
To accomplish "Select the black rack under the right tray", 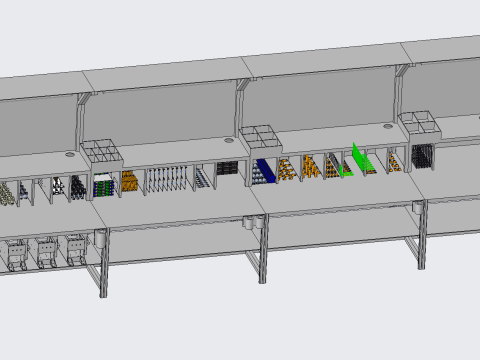I will (x=422, y=157).
